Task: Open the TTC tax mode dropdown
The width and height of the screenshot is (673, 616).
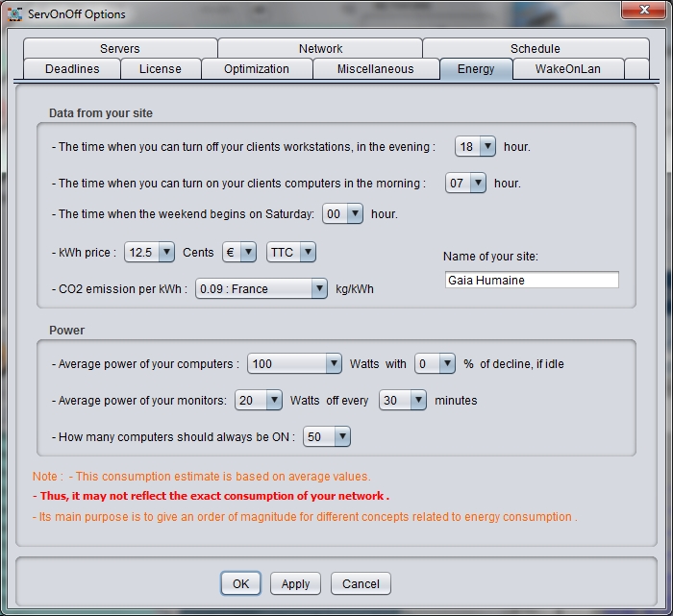Action: click(291, 253)
